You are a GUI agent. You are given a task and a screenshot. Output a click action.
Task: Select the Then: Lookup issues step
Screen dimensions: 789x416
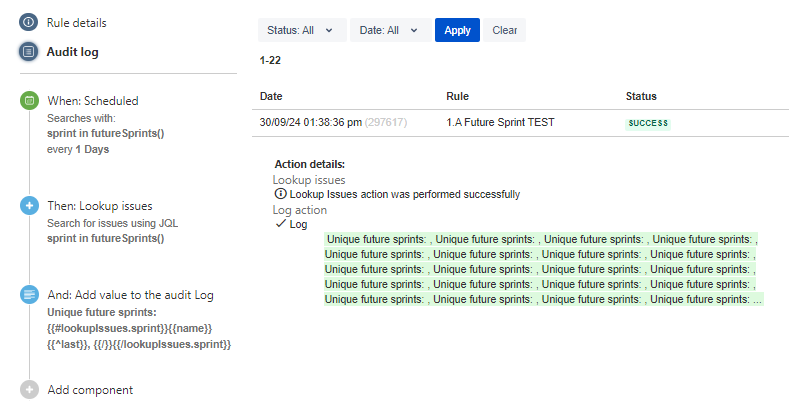[x=99, y=206]
